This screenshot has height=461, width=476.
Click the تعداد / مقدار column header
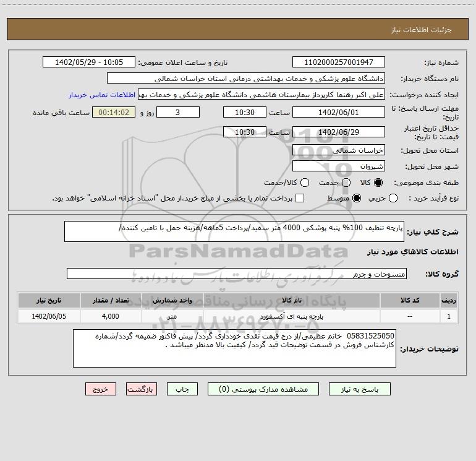(x=111, y=301)
